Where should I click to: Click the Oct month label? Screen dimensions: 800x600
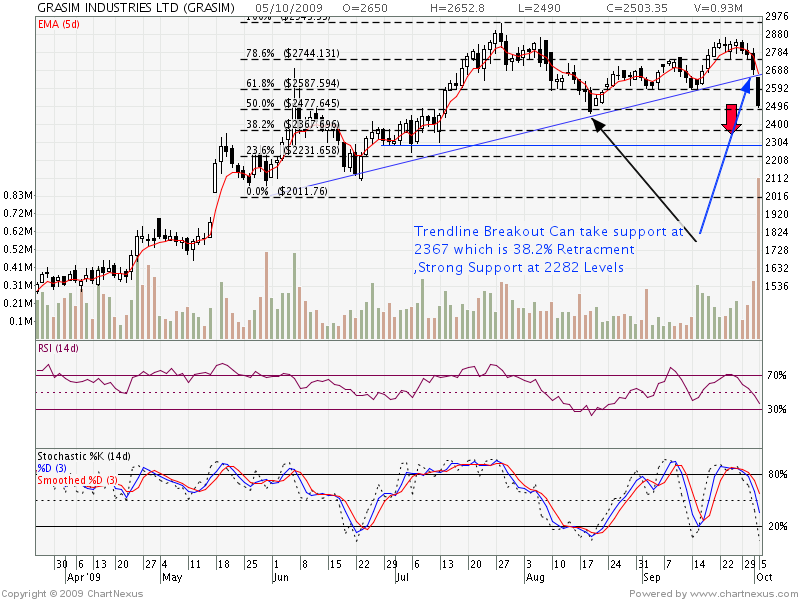[x=764, y=578]
